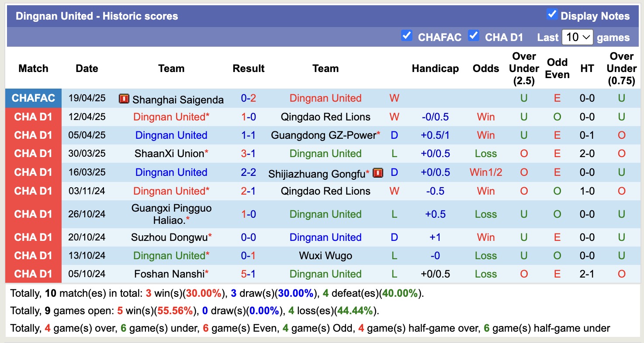The width and height of the screenshot is (644, 343).
Task: Select the Wuxi Wugo team link
Action: (x=325, y=255)
